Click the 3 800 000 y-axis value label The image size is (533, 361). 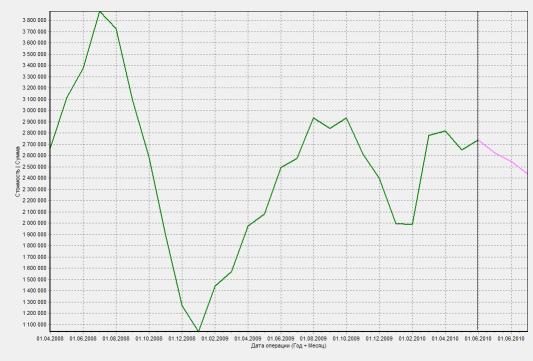(34, 20)
